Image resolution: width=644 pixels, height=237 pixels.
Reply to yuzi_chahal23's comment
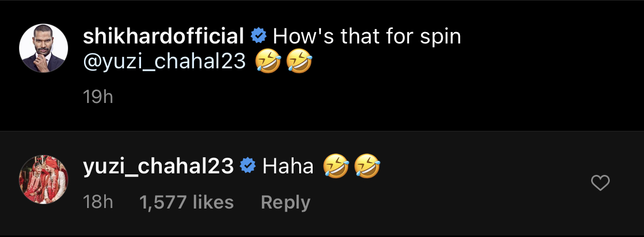tap(285, 202)
